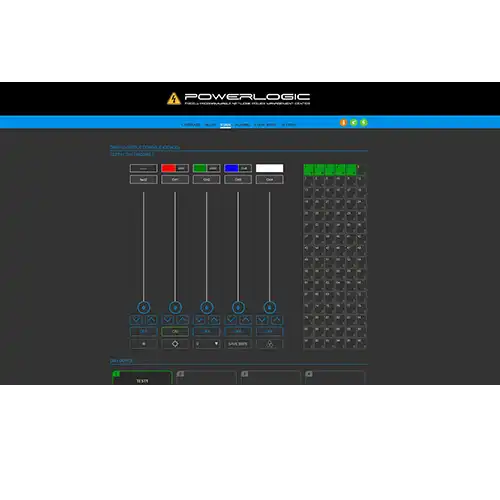Screen dimensions: 500x500
Task: Click down chevron under the green channel fader
Action: (199, 320)
